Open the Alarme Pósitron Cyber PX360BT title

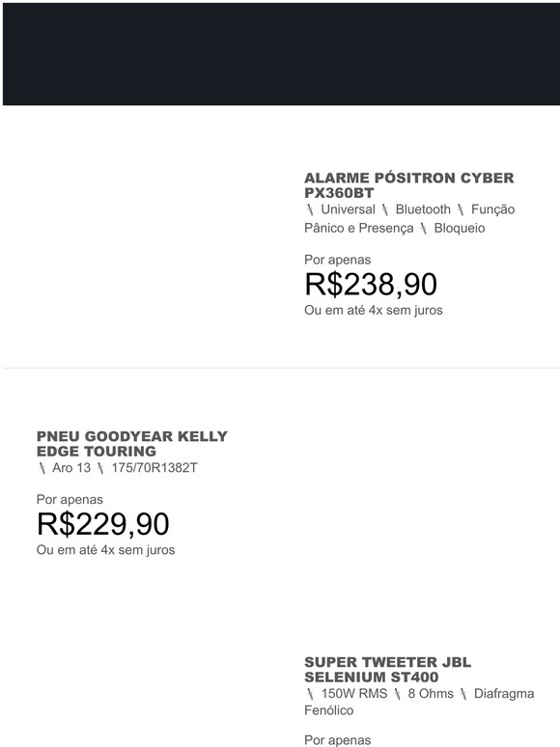point(409,185)
